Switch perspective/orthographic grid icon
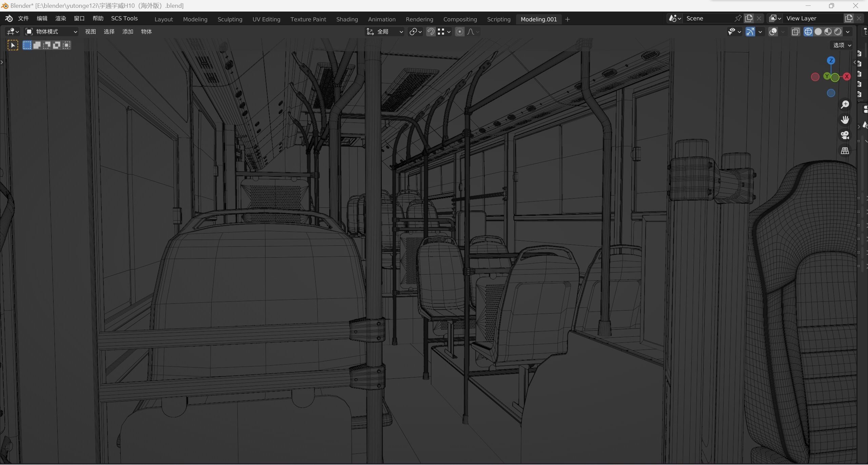This screenshot has height=465, width=868. click(845, 150)
